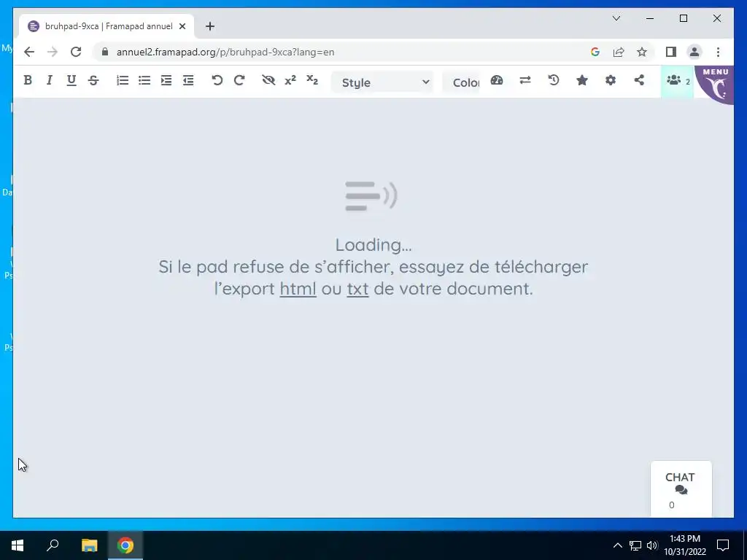Open network status in system tray
747x560 pixels.
pyautogui.click(x=635, y=545)
